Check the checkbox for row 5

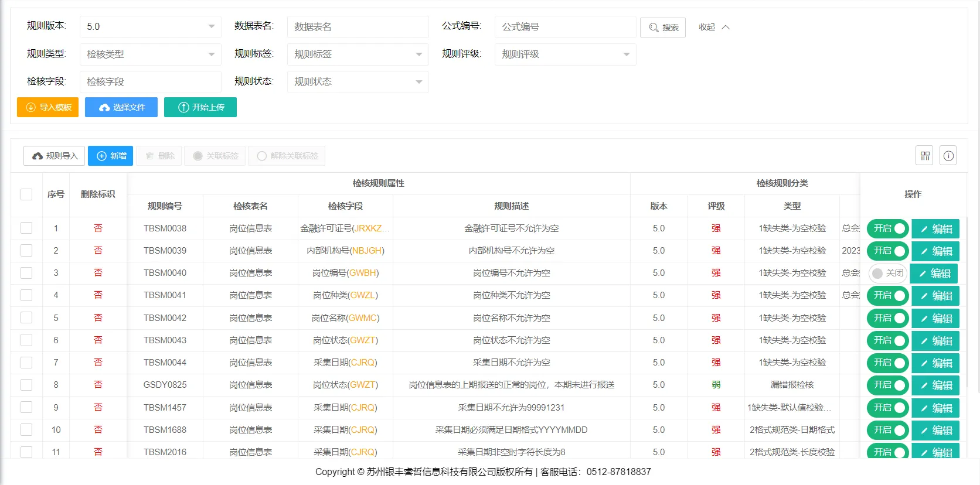[x=26, y=318]
